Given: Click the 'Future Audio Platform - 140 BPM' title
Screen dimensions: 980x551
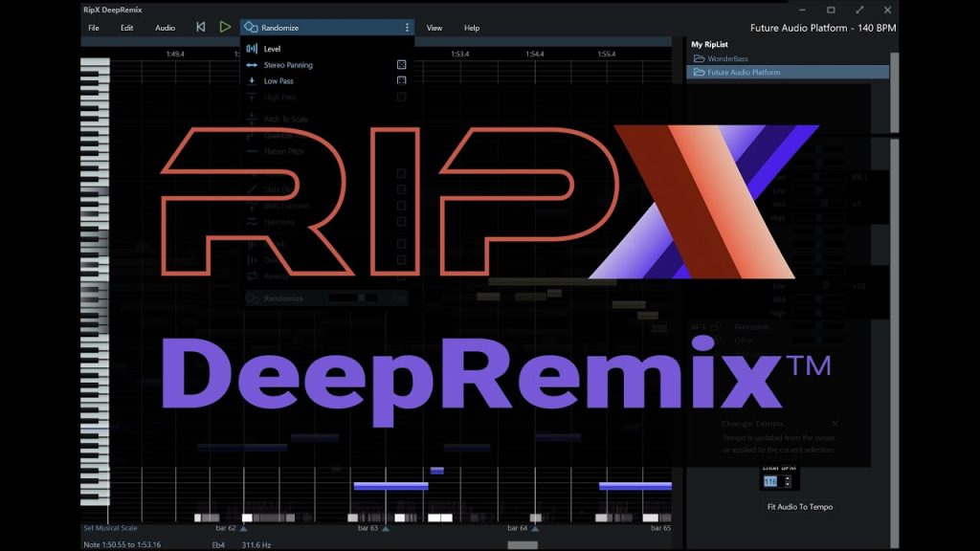Looking at the screenshot, I should click(823, 28).
